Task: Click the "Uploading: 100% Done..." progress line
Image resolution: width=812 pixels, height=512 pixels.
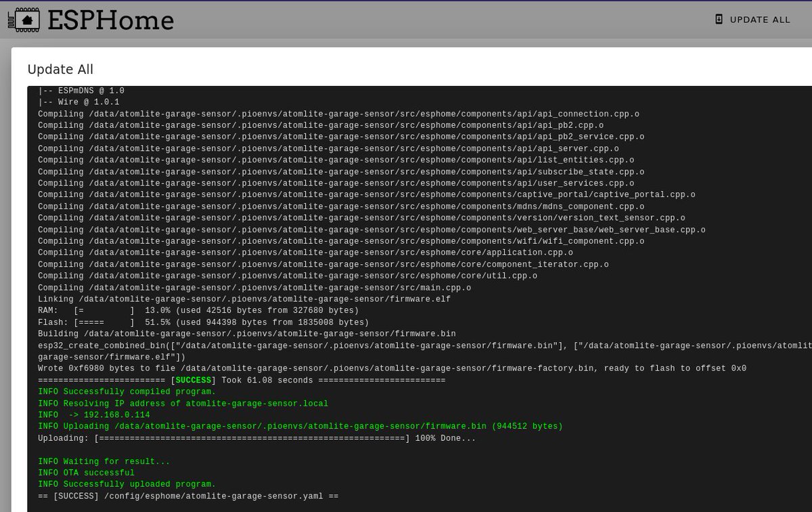Action: [x=257, y=438]
